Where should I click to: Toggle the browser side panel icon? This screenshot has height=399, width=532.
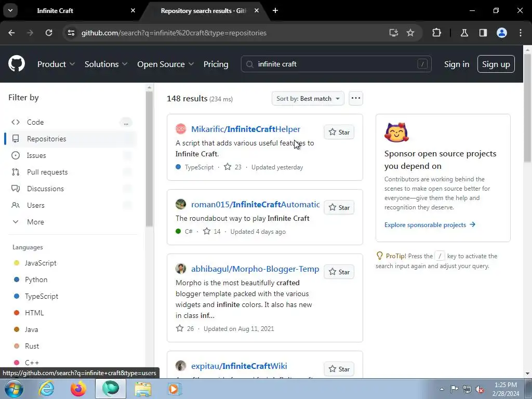pyautogui.click(x=483, y=33)
